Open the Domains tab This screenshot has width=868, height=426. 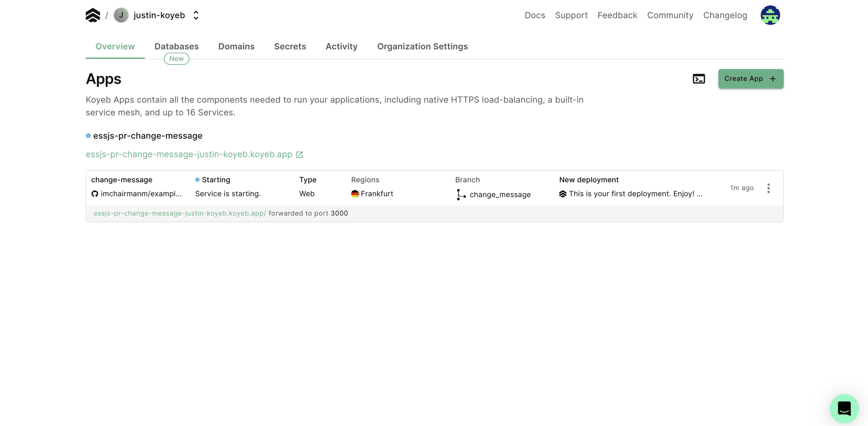click(236, 47)
